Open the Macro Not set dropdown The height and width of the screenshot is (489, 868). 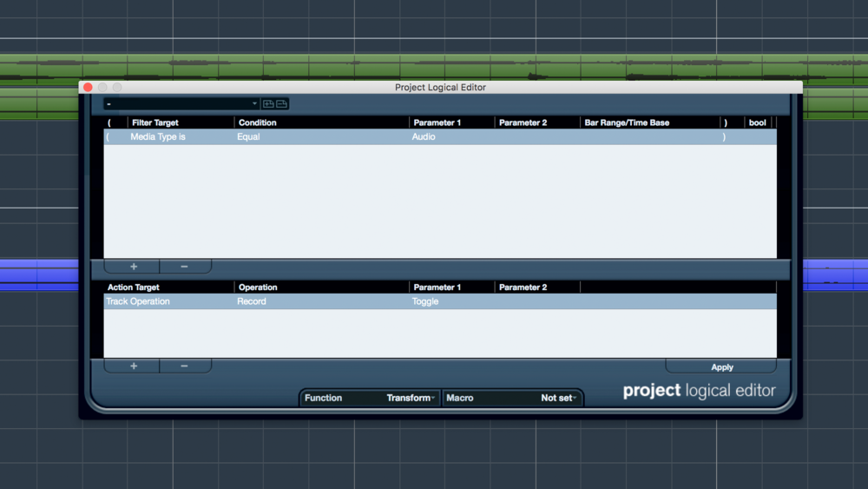coord(511,398)
